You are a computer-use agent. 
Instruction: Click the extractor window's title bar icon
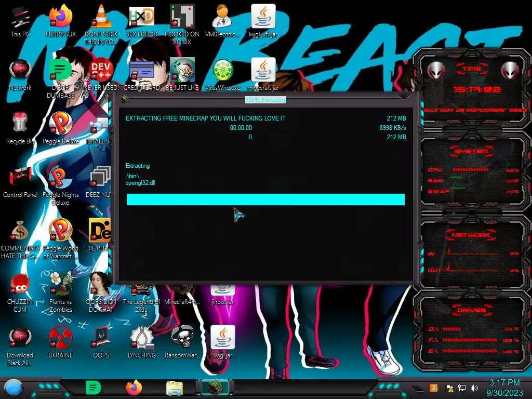click(x=124, y=99)
